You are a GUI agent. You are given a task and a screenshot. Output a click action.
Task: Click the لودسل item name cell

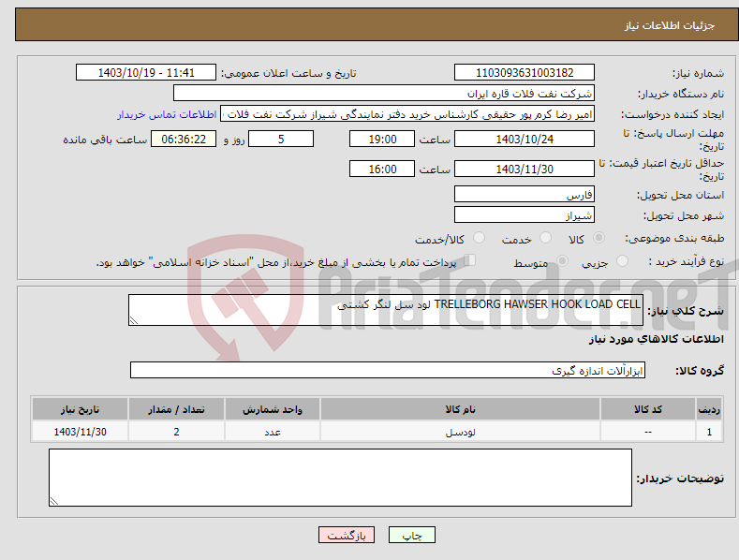tap(460, 432)
